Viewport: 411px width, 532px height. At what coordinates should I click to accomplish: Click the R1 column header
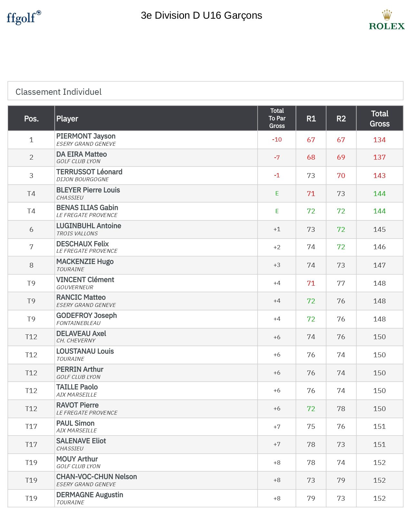tap(311, 119)
